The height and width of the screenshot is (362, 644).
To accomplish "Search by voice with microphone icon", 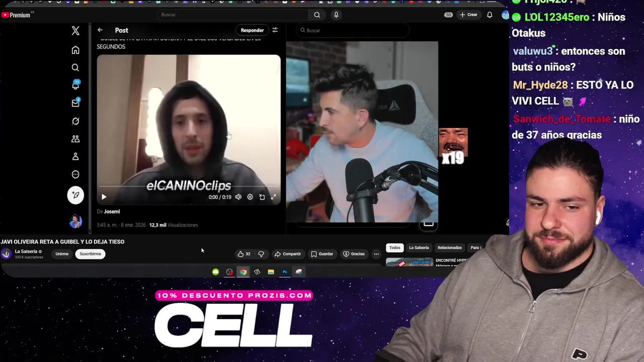I will tap(336, 15).
